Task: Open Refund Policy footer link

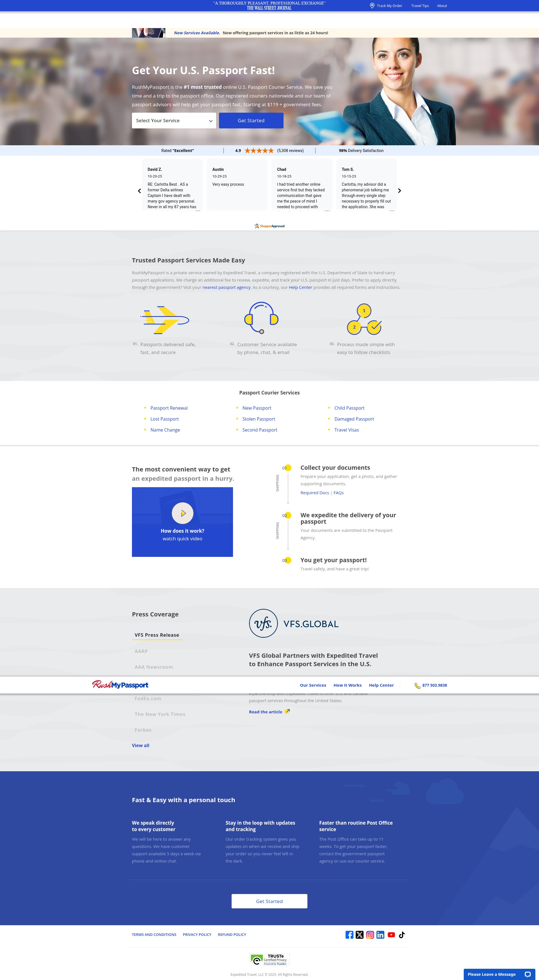Action: (232, 935)
